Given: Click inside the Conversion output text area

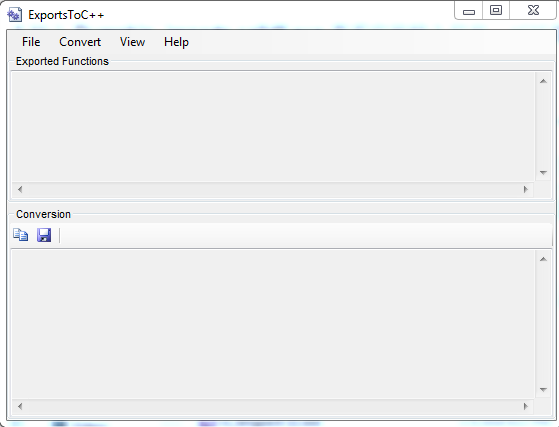Looking at the screenshot, I should click(273, 324).
